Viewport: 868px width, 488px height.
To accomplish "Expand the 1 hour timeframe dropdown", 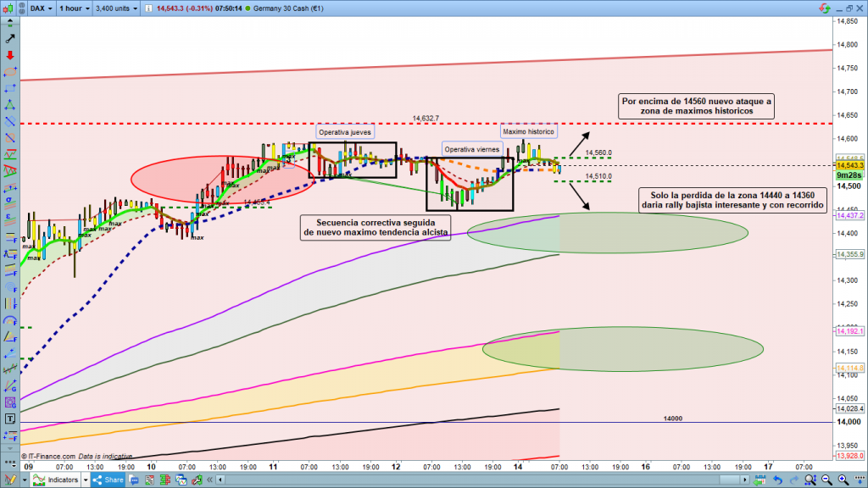I will point(75,8).
